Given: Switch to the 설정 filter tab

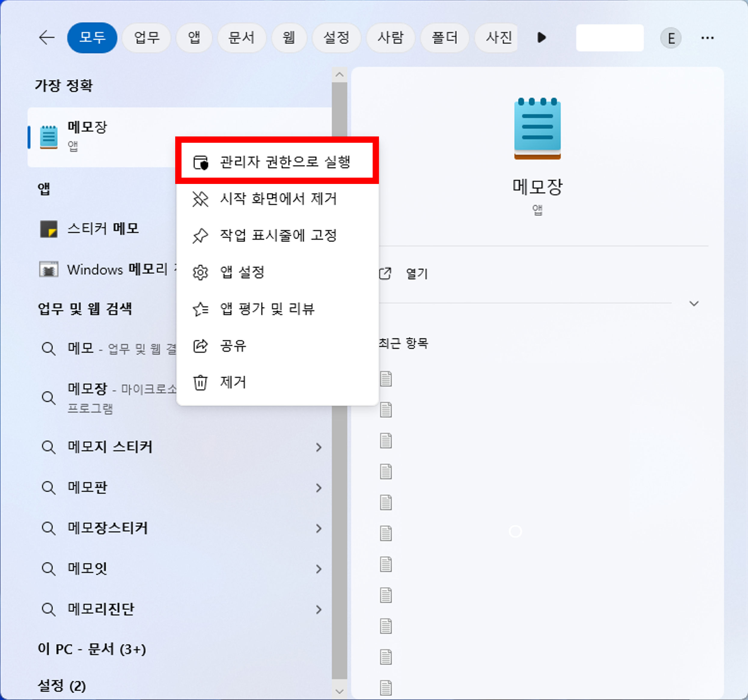Looking at the screenshot, I should (x=336, y=38).
